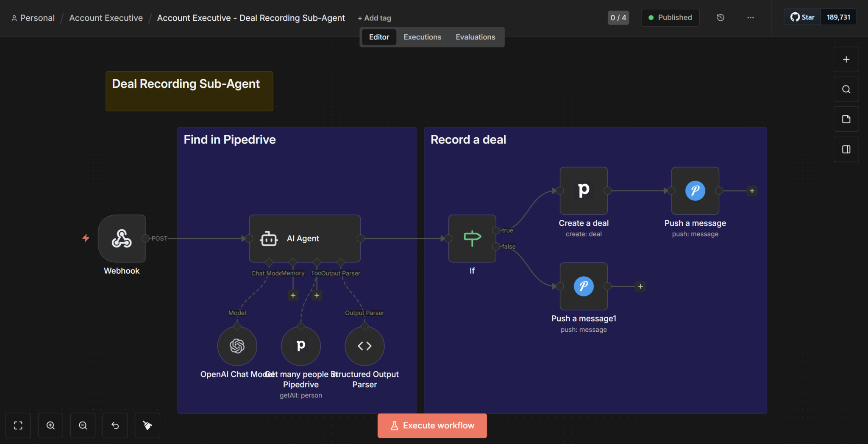Open the If condition node
868x444 pixels.
[472, 238]
